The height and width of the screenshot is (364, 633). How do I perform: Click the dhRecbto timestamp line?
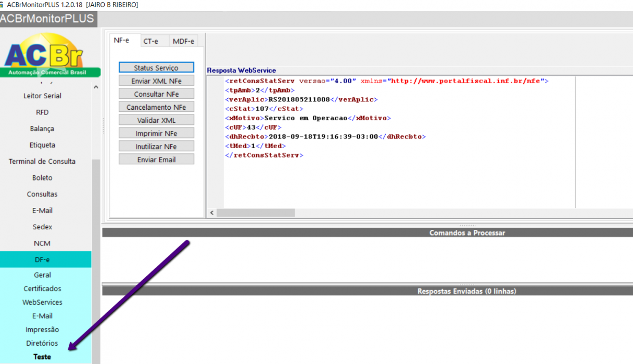tap(325, 137)
